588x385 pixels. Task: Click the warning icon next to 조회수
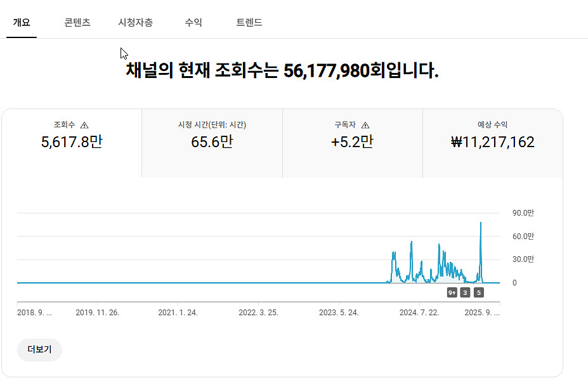[84, 126]
